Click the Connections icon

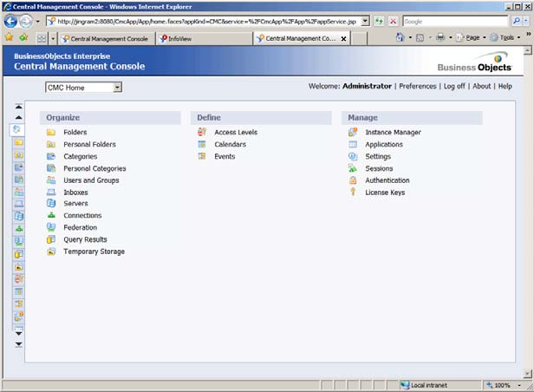pos(51,215)
